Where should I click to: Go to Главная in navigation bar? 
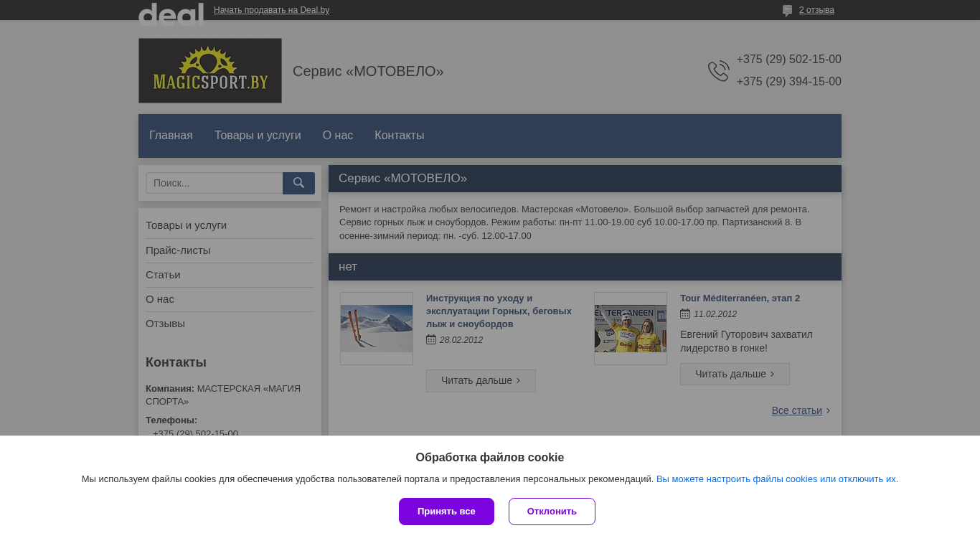tap(171, 136)
